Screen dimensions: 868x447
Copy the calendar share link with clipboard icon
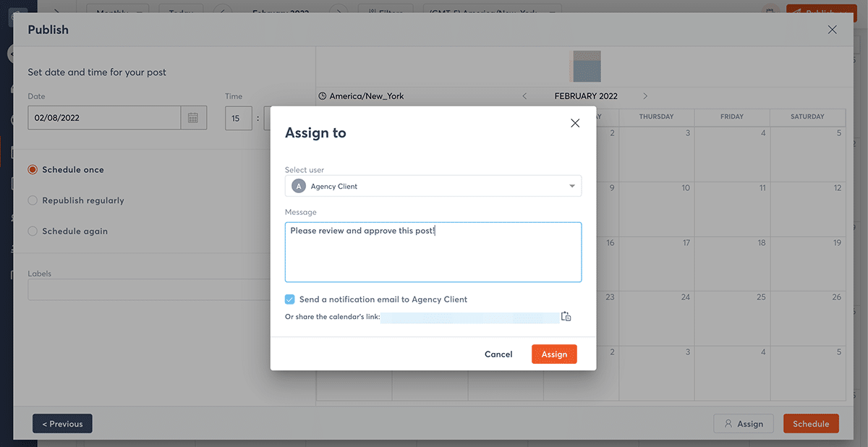tap(566, 317)
